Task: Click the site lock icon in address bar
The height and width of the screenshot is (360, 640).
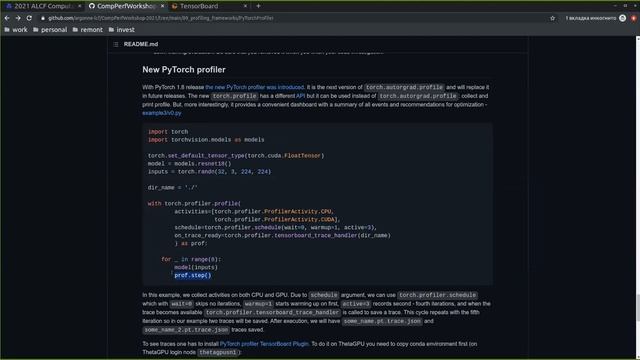Action: [43, 18]
